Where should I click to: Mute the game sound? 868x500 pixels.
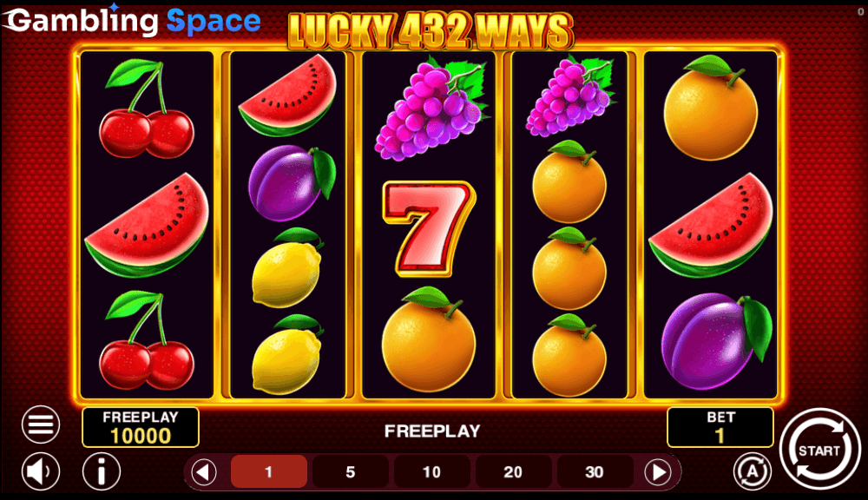(41, 471)
